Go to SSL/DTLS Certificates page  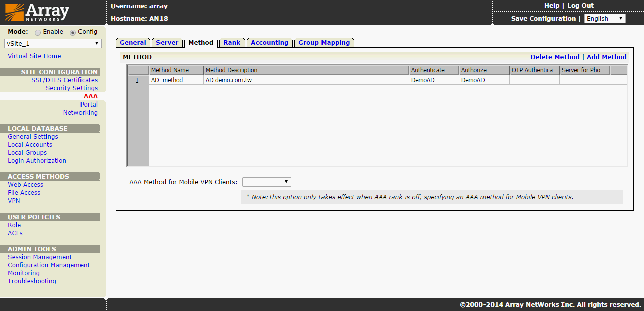(x=64, y=80)
